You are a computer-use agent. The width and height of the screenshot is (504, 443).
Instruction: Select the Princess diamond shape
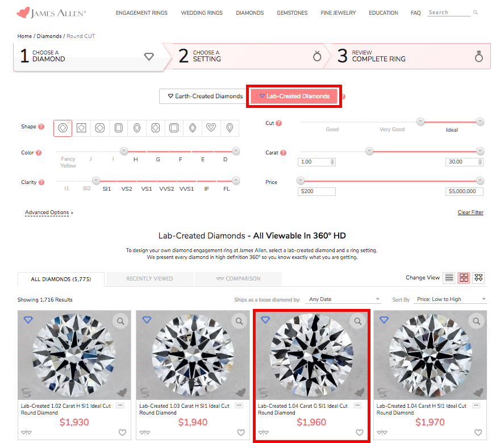click(x=81, y=128)
